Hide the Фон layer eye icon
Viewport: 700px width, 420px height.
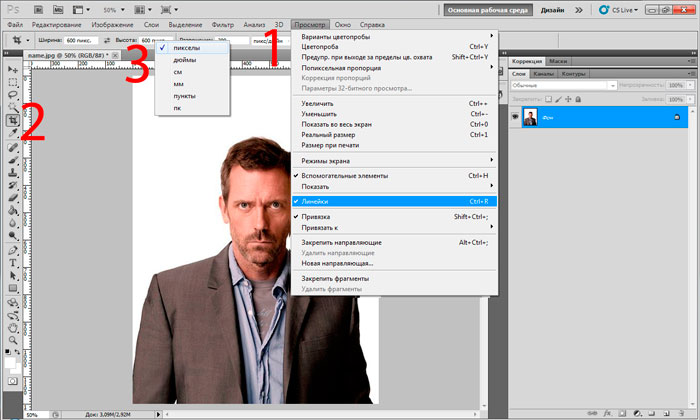(515, 117)
